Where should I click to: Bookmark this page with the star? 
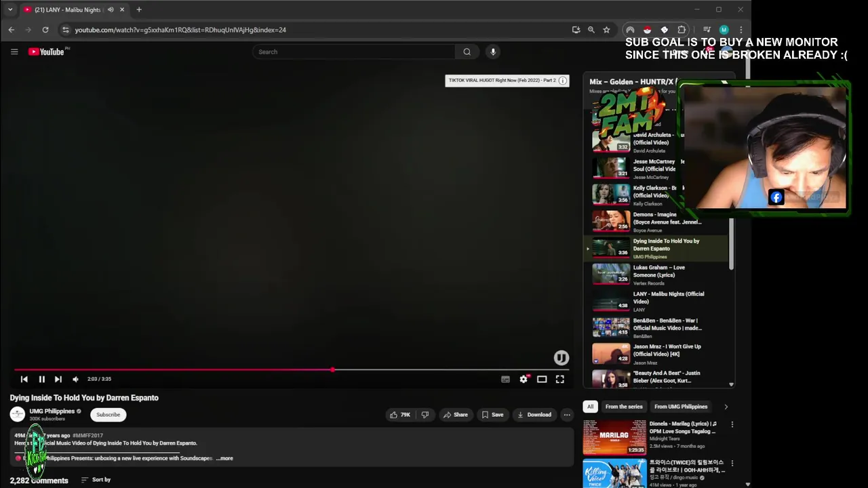(x=606, y=30)
